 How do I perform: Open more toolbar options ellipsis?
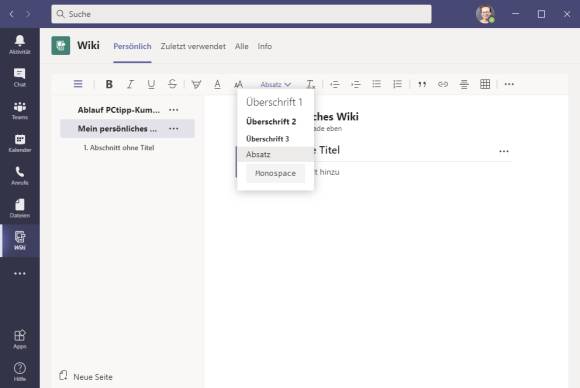[x=509, y=84]
